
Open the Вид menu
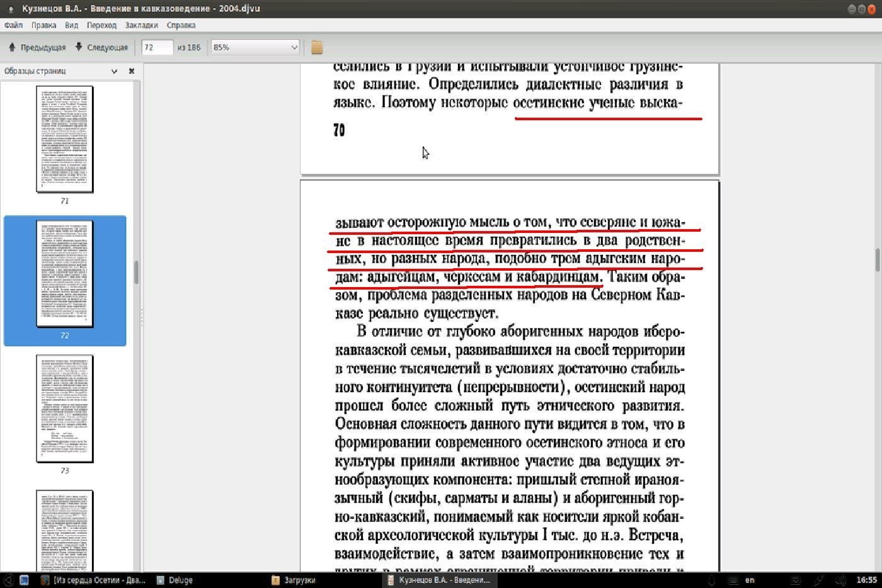(71, 25)
